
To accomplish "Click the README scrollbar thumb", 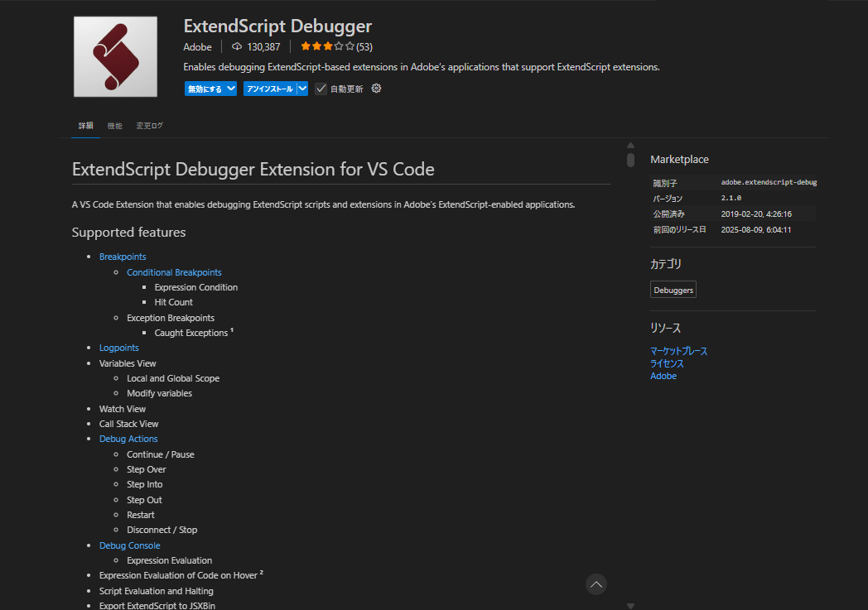I will point(630,160).
